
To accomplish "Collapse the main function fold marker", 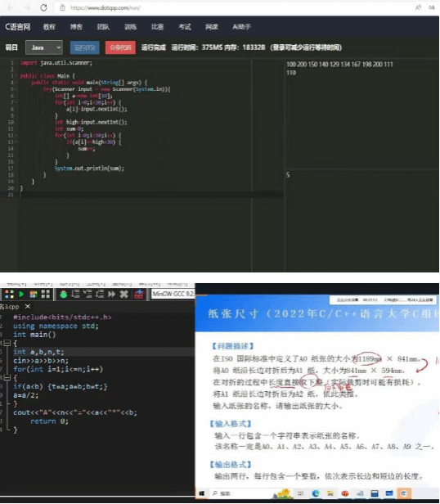I will 7,343.
